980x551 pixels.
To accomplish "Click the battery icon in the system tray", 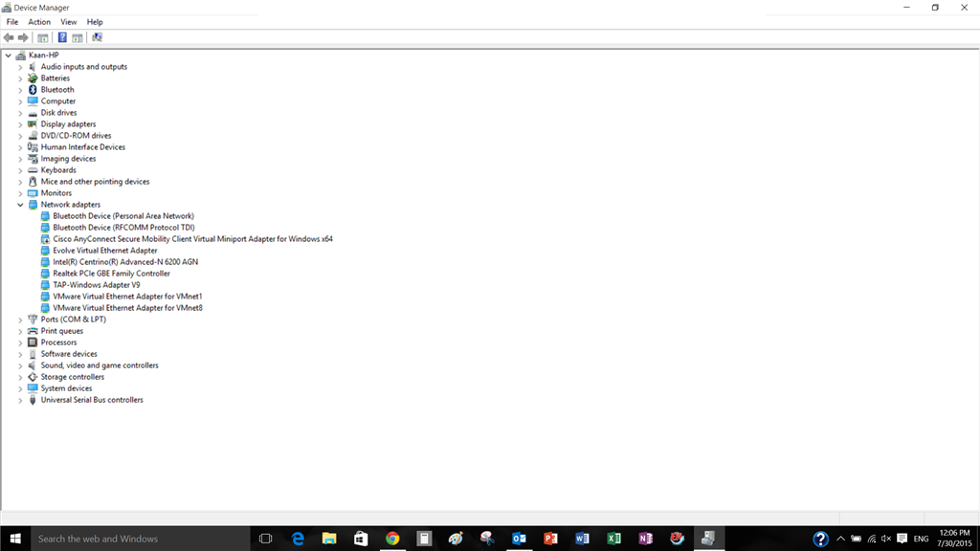I will 857,539.
